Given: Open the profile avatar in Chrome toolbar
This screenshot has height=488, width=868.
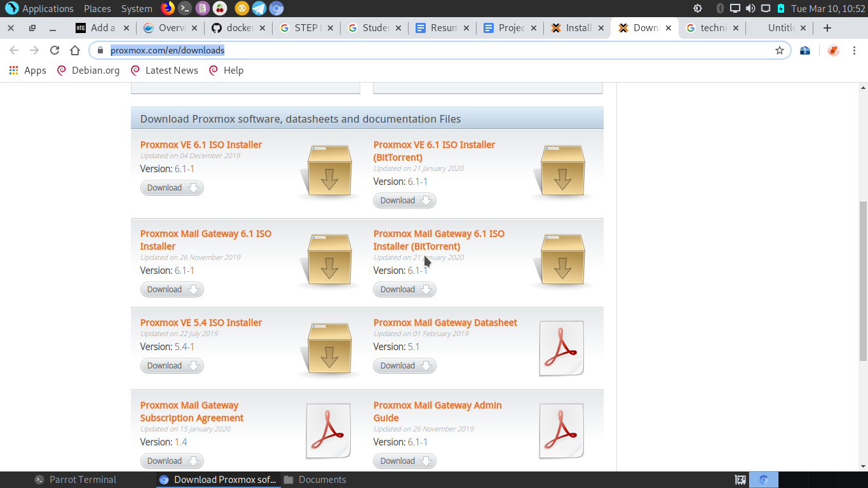Looking at the screenshot, I should coord(834,50).
